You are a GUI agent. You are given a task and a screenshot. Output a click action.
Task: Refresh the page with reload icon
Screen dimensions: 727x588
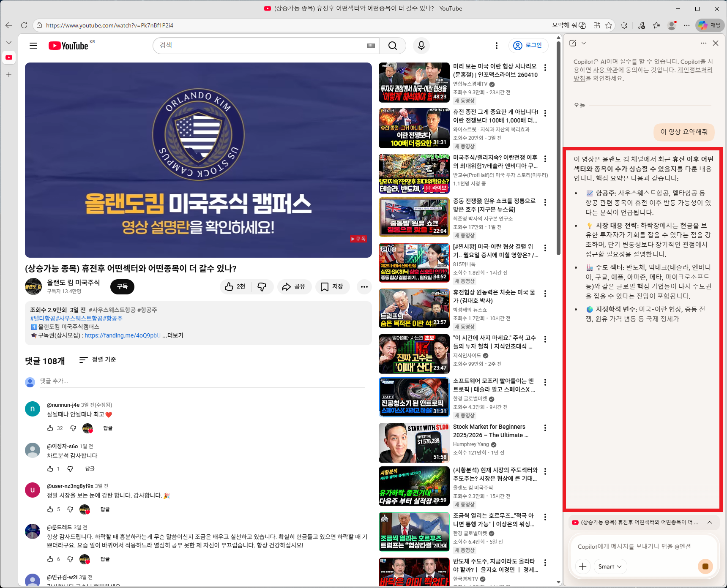(24, 25)
